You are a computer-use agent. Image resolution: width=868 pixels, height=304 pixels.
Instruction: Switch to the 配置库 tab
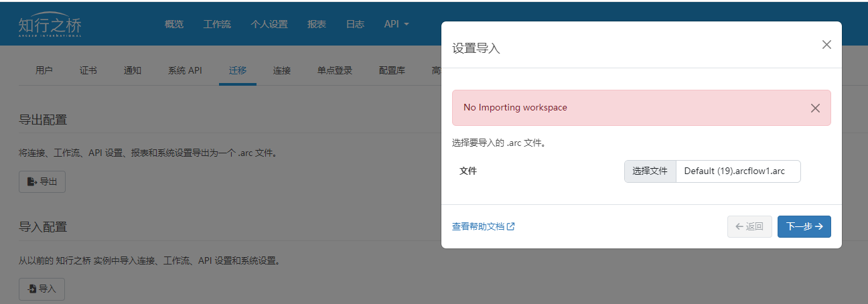(x=392, y=70)
